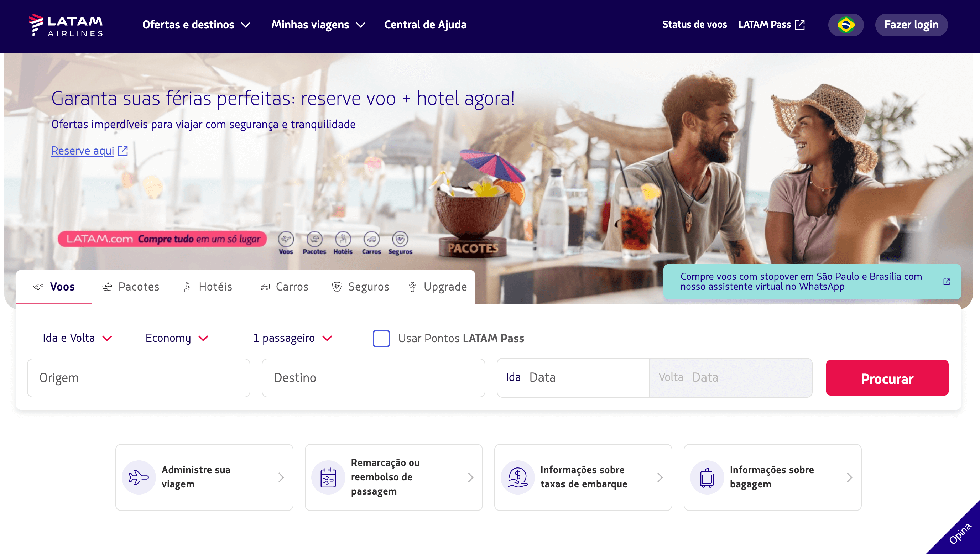The width and height of the screenshot is (980, 554).
Task: Click the arrow on Administre sua viagem card
Action: pyautogui.click(x=281, y=477)
